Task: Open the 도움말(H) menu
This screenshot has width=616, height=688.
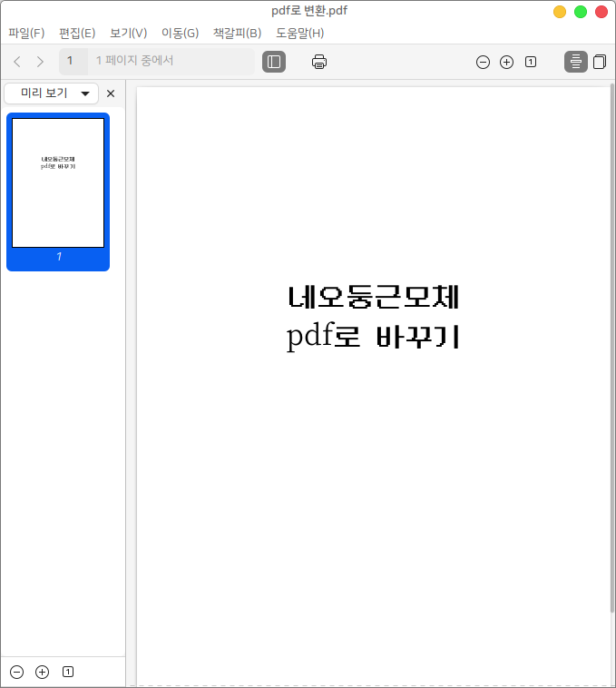Action: pyautogui.click(x=299, y=34)
